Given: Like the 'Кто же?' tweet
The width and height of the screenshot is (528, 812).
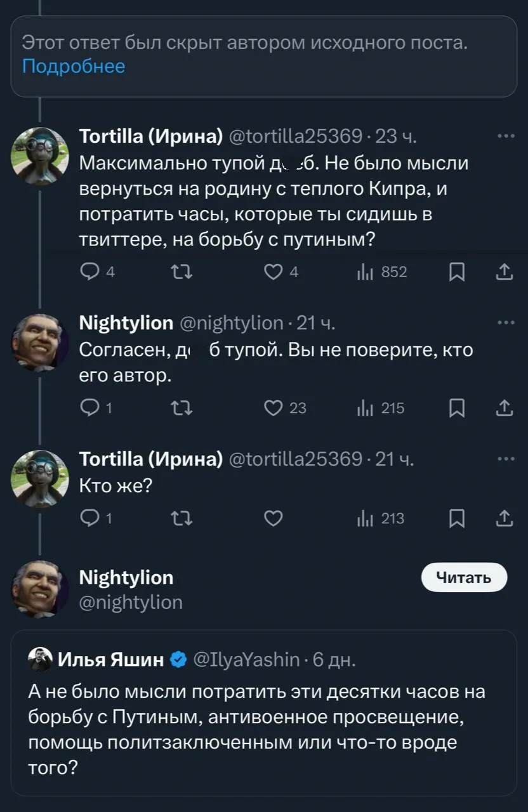Looking at the screenshot, I should pyautogui.click(x=274, y=518).
